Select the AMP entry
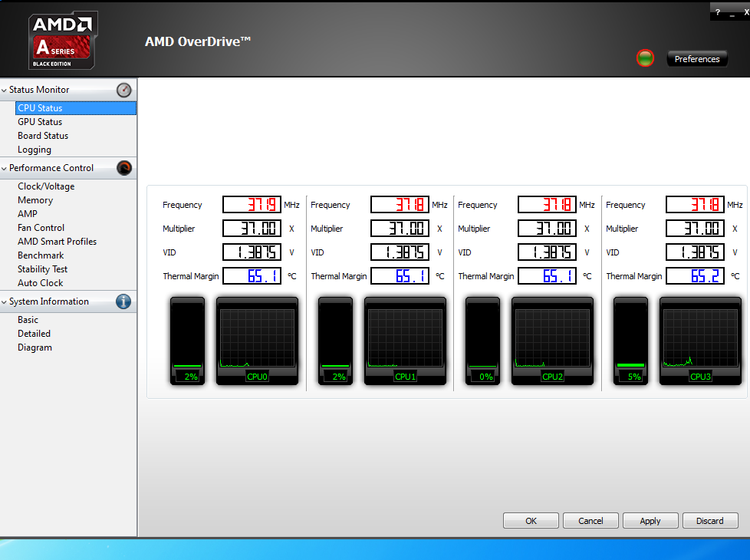 point(28,214)
